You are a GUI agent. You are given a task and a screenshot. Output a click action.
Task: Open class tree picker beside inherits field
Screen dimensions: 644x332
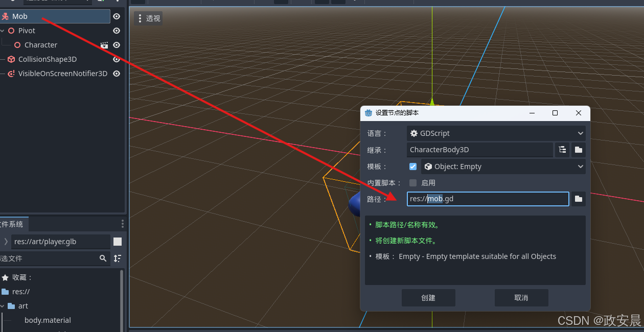(x=562, y=150)
